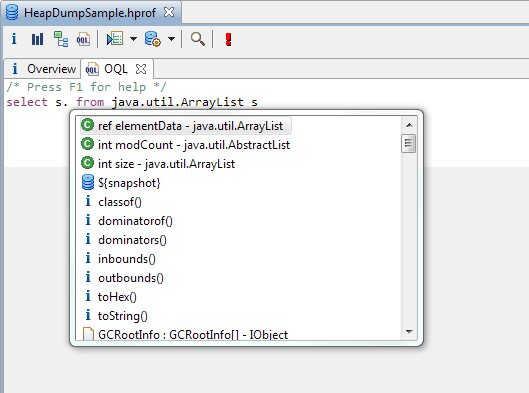Viewport: 529px width, 393px height.
Task: Expand the reports dropdown arrow
Action: pyautogui.click(x=171, y=39)
